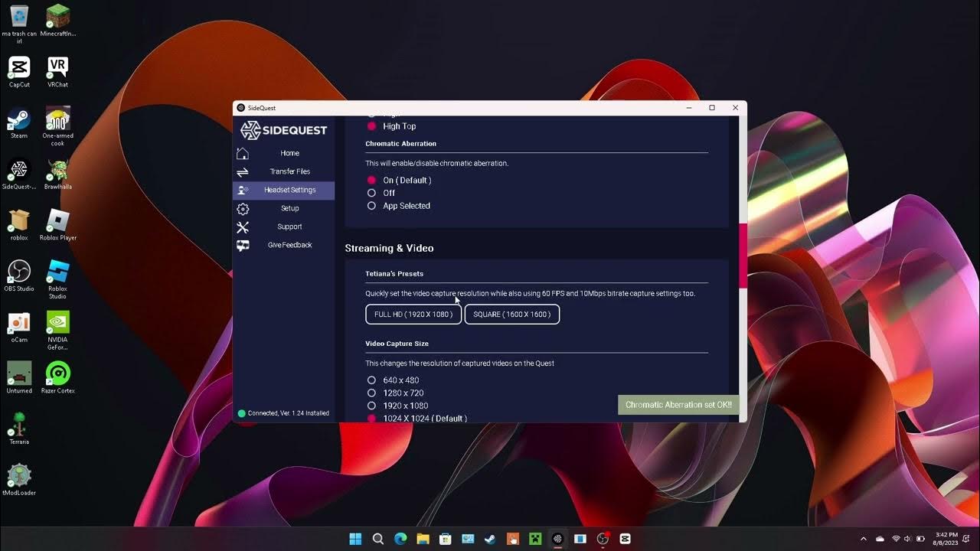Viewport: 980px width, 551px height.
Task: Show hidden system tray icons
Action: tap(864, 539)
